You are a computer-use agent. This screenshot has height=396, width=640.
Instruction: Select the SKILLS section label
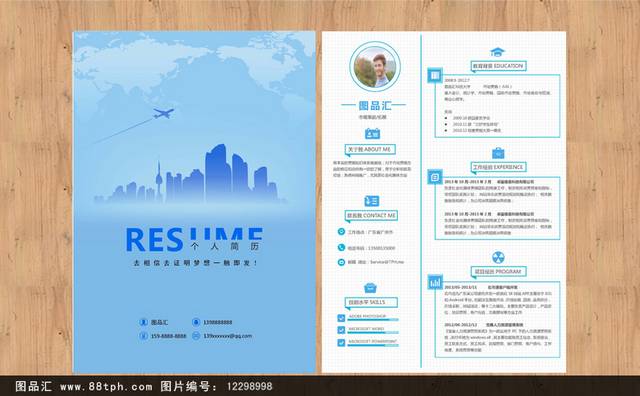pyautogui.click(x=371, y=303)
